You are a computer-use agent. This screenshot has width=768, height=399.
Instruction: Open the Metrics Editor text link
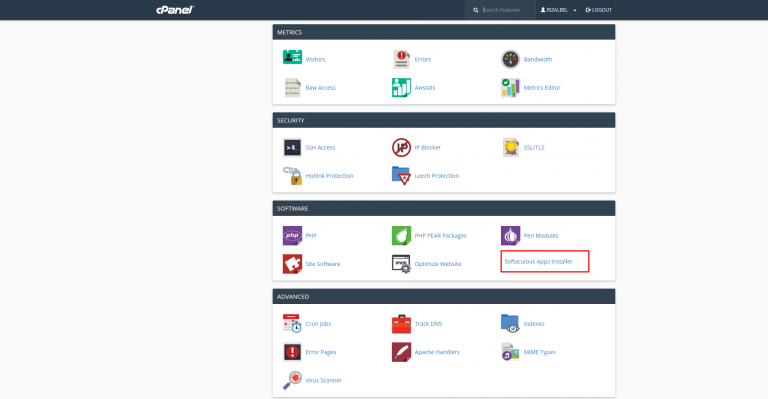pyautogui.click(x=542, y=88)
